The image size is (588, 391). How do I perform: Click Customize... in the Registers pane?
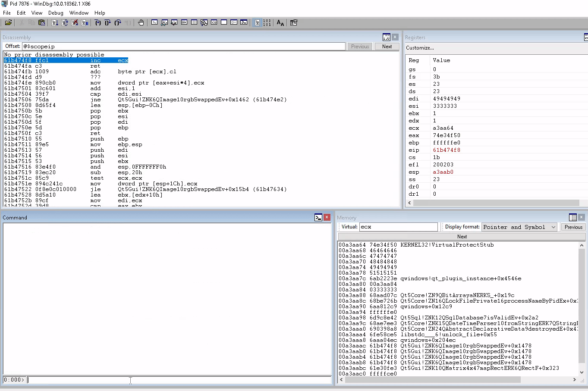tap(420, 48)
